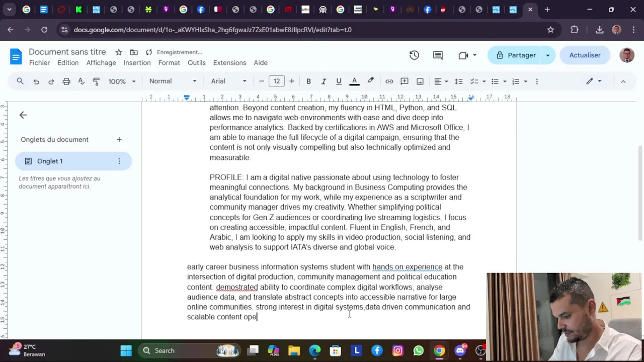Viewport: 644px width, 362px height.
Task: Open text alignment options
Action: coord(441,81)
